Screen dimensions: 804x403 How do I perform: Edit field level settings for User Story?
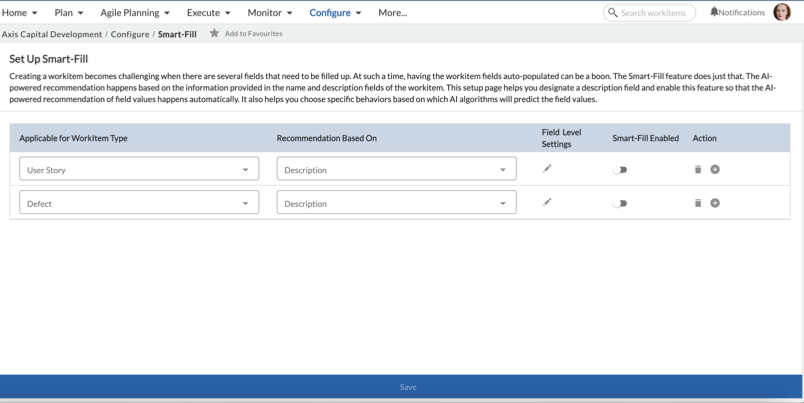547,169
